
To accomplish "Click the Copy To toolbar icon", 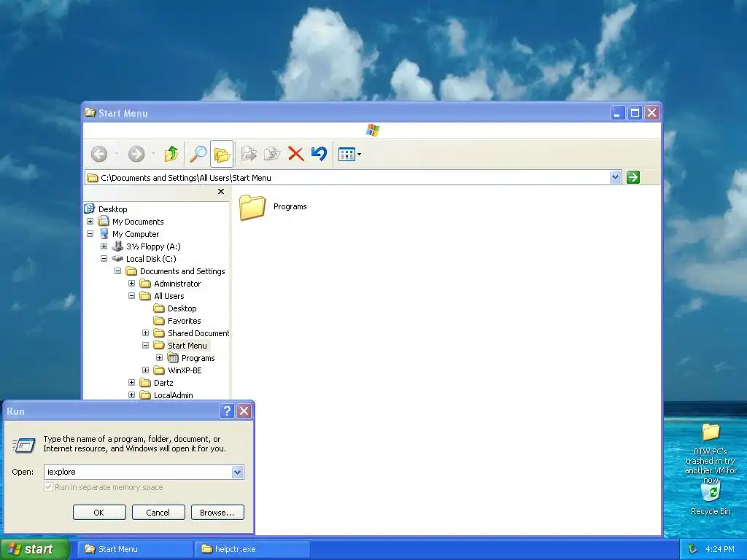I will coord(272,154).
